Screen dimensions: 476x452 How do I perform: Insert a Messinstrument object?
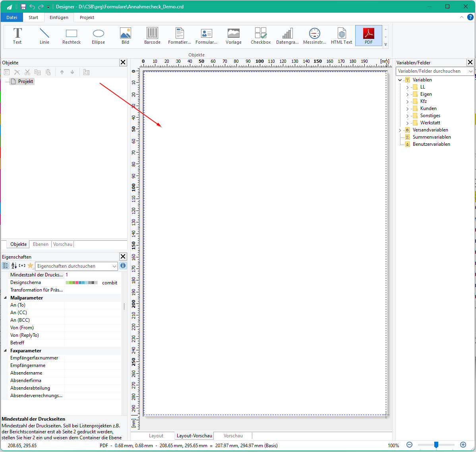tap(315, 36)
